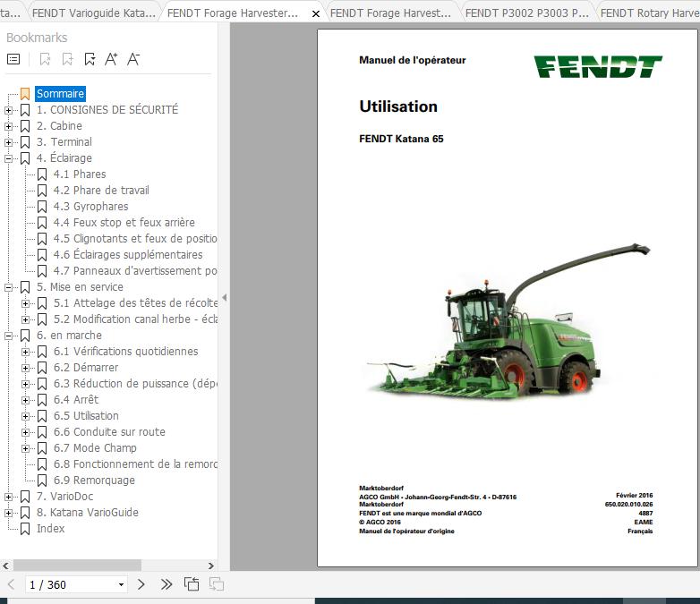Select 2. Cabine bookmark text

[x=59, y=126]
